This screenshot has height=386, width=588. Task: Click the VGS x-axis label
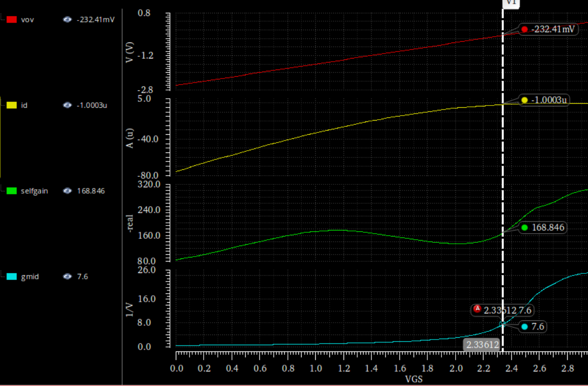pyautogui.click(x=414, y=379)
